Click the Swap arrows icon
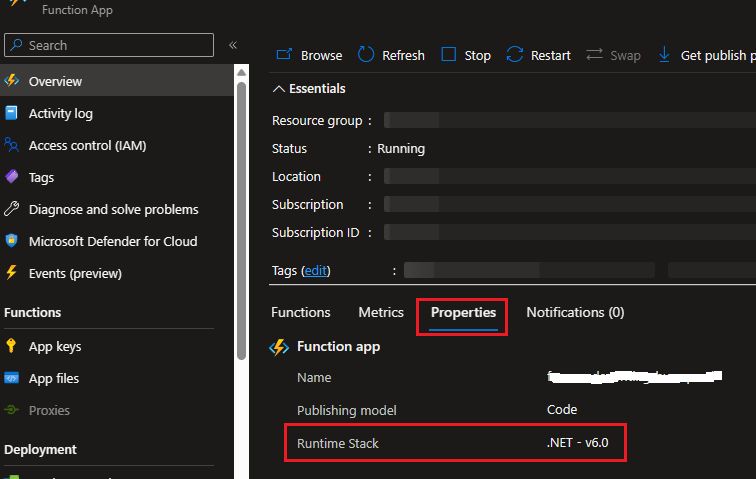 pyautogui.click(x=594, y=55)
